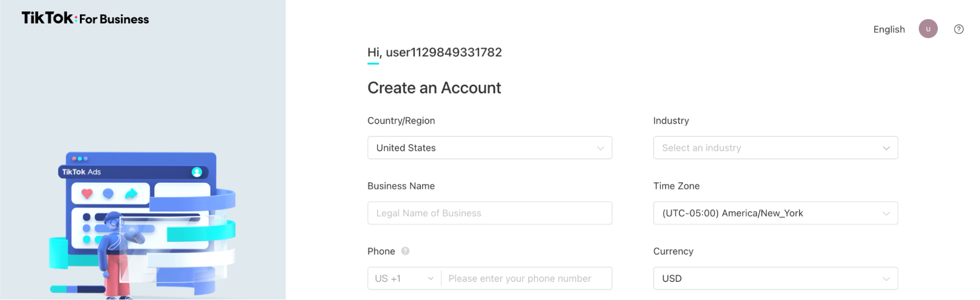Switch language via English selector
980x300 pixels.
[x=889, y=29]
